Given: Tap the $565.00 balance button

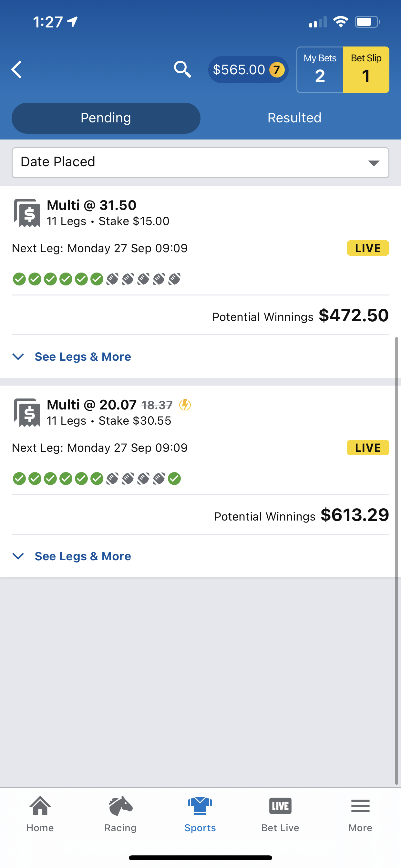Looking at the screenshot, I should coord(248,70).
